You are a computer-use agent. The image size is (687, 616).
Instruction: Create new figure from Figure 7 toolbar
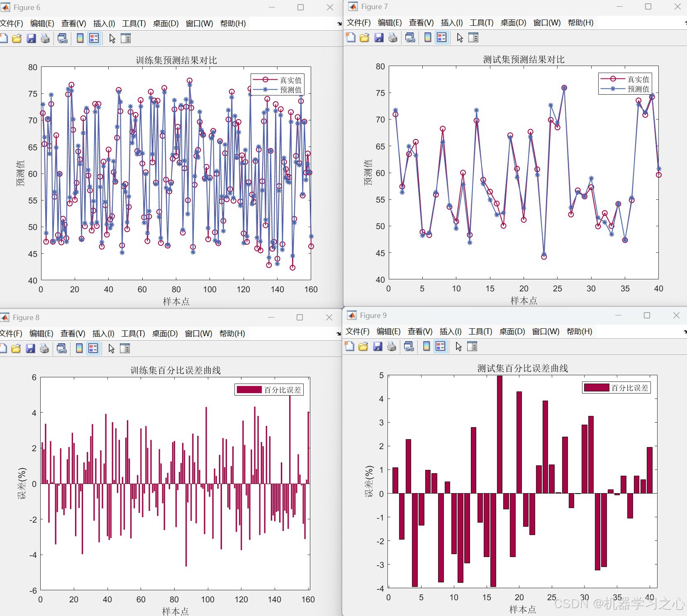click(351, 38)
